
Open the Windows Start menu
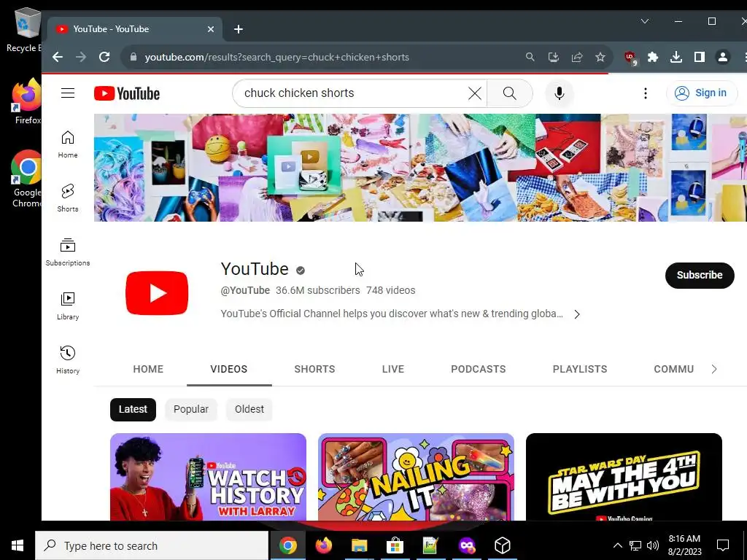[x=18, y=545]
